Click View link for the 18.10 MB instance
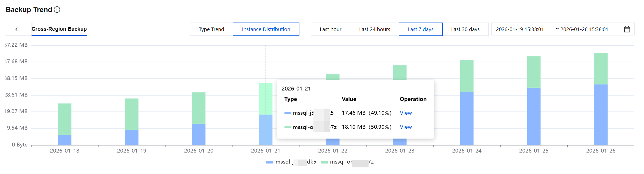The image size is (644, 174). coord(406,127)
